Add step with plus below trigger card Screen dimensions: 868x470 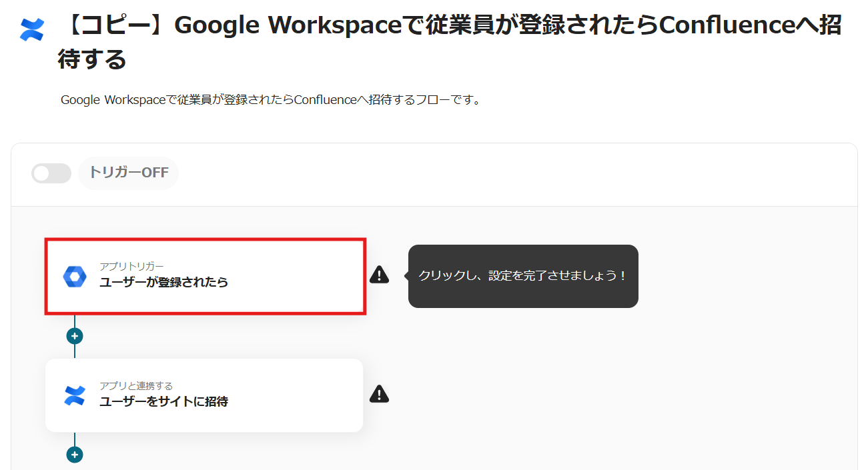pos(75,336)
